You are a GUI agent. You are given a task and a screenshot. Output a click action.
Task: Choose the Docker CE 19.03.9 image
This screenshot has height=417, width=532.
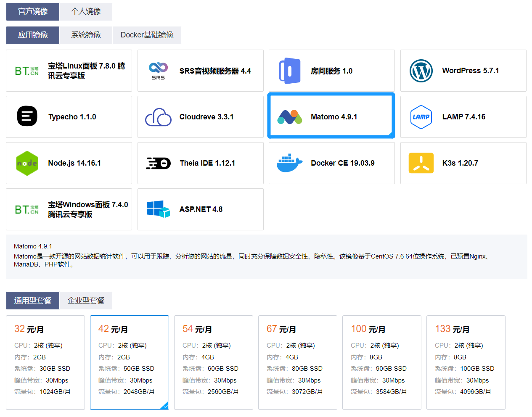tap(331, 163)
